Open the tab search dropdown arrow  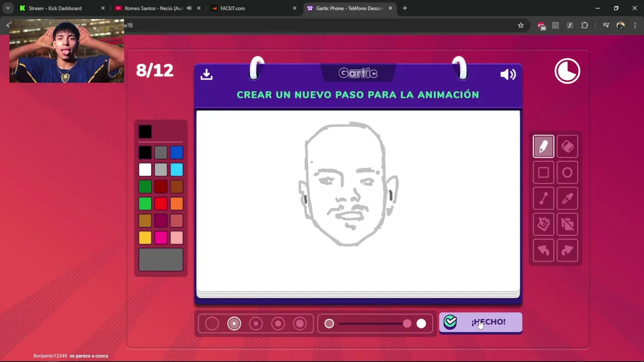click(8, 8)
